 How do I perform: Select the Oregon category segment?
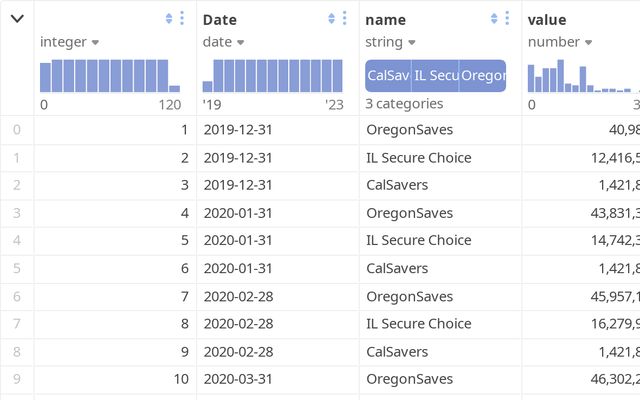[483, 76]
